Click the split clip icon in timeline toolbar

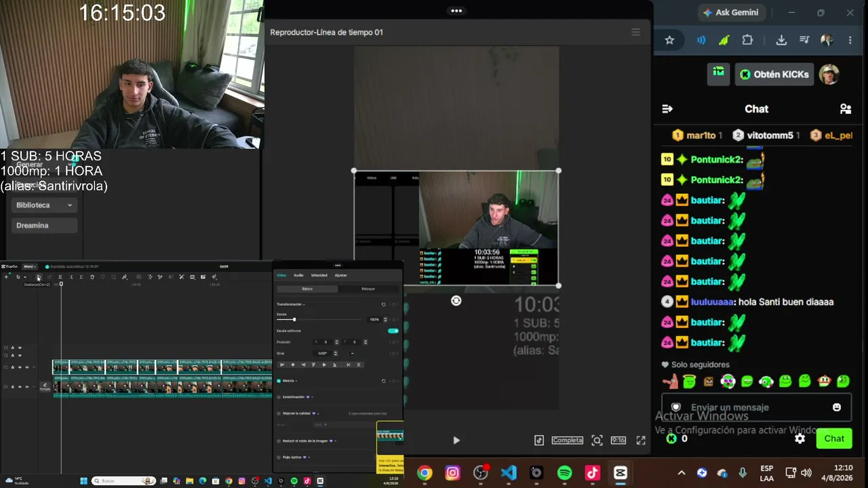pyautogui.click(x=60, y=277)
